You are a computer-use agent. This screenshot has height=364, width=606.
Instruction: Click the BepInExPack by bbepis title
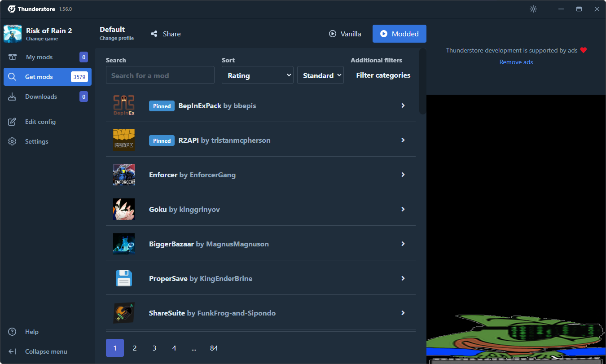tap(217, 105)
